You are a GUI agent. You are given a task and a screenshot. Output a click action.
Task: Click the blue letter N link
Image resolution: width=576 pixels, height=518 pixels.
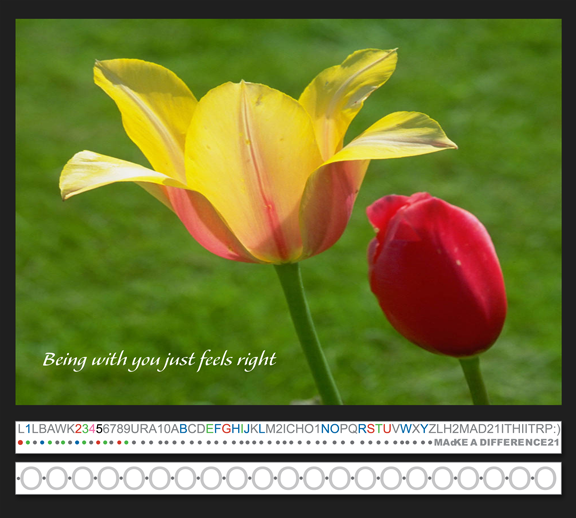325,429
